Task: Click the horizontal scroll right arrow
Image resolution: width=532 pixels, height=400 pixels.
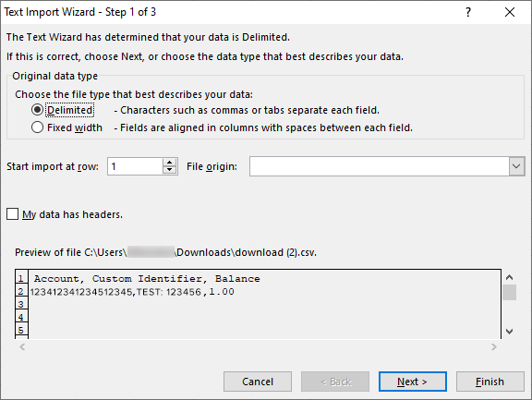Action: (x=493, y=346)
